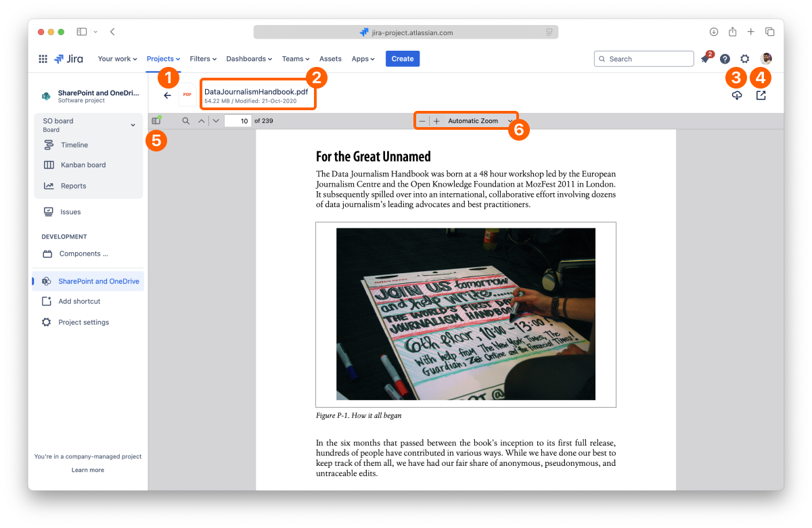Open the Projects menu
This screenshot has height=528, width=812.
163,59
